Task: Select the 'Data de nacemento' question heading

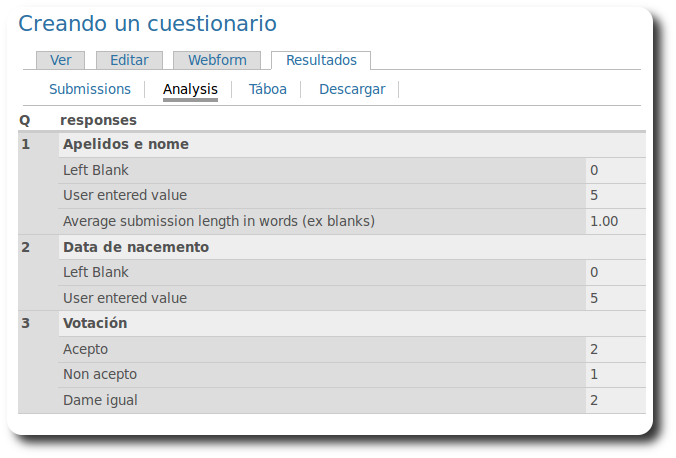Action: (136, 247)
